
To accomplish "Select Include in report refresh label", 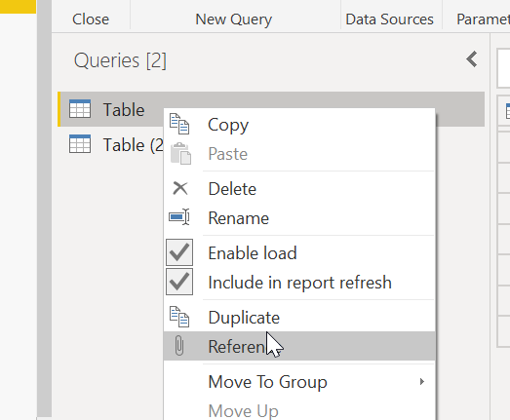I will pyautogui.click(x=299, y=283).
